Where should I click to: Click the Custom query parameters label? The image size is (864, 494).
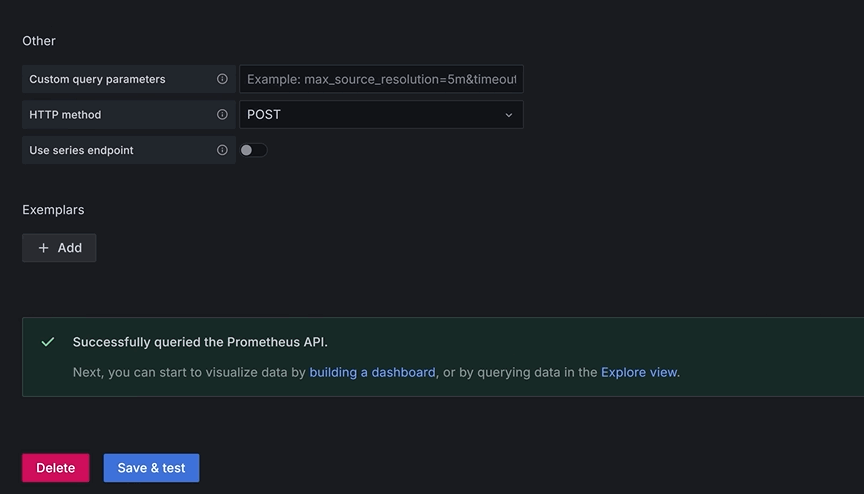point(97,79)
